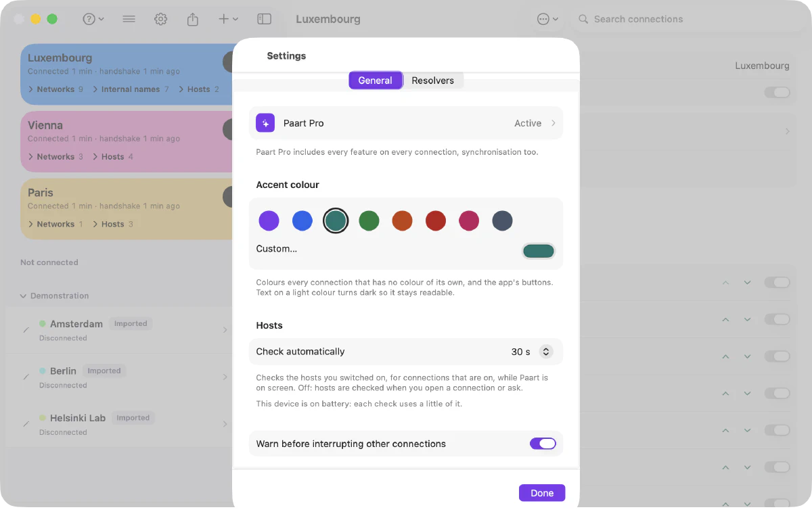
Task: Select the purple accent colour
Action: point(269,220)
